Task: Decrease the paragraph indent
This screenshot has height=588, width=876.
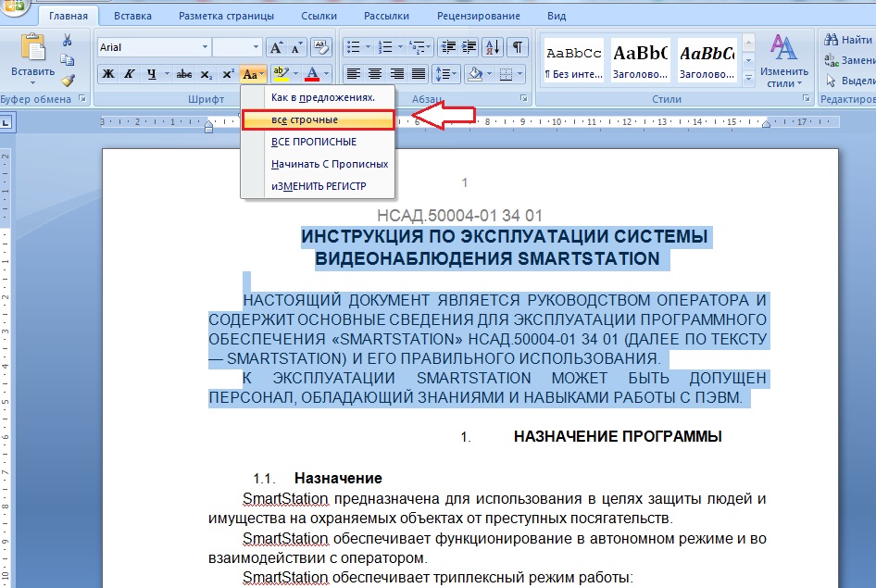Action: point(448,47)
